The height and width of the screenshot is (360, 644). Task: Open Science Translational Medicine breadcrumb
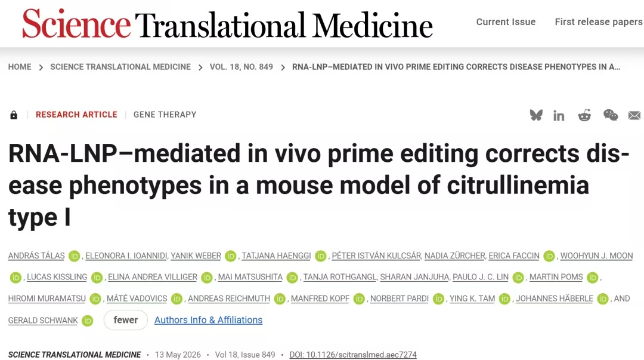[x=120, y=67]
